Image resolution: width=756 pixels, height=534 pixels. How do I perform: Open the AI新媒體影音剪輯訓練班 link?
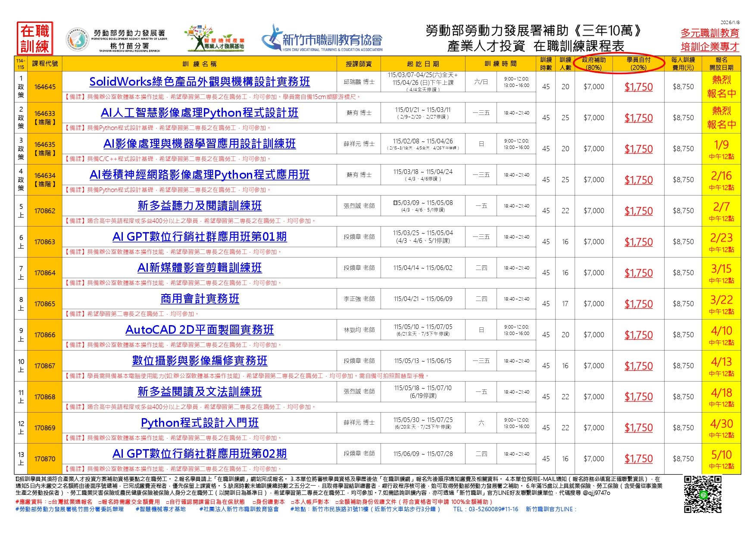[200, 267]
